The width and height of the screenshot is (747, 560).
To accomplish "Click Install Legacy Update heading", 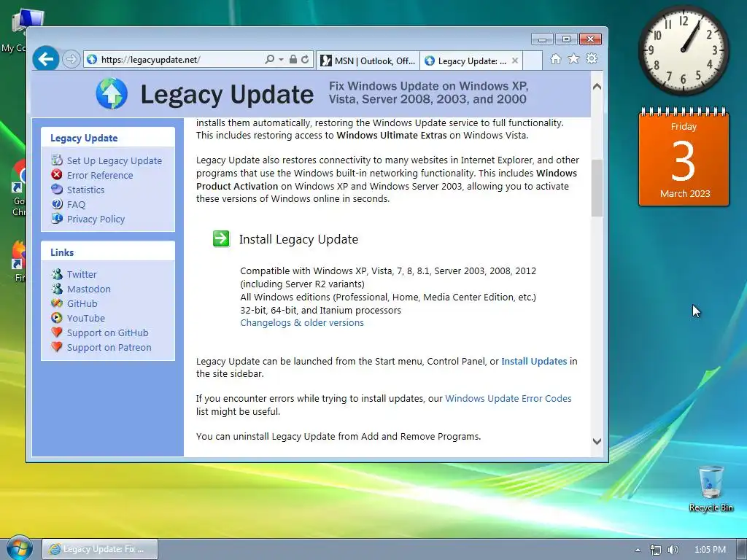I will (298, 239).
